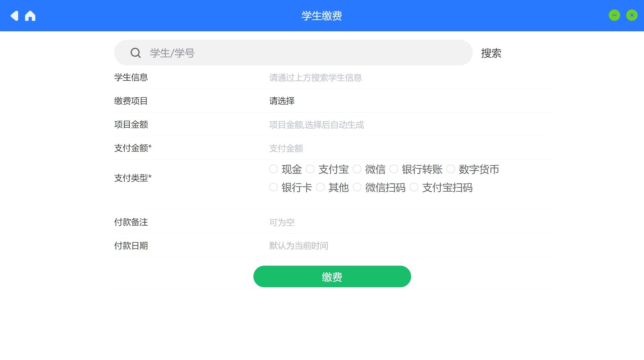Select 支付宝 payment type

coord(310,169)
